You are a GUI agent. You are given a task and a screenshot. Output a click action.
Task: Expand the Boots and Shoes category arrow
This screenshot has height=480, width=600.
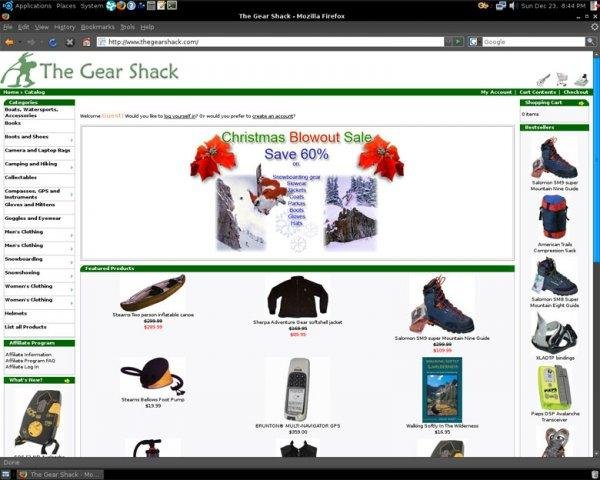point(72,140)
